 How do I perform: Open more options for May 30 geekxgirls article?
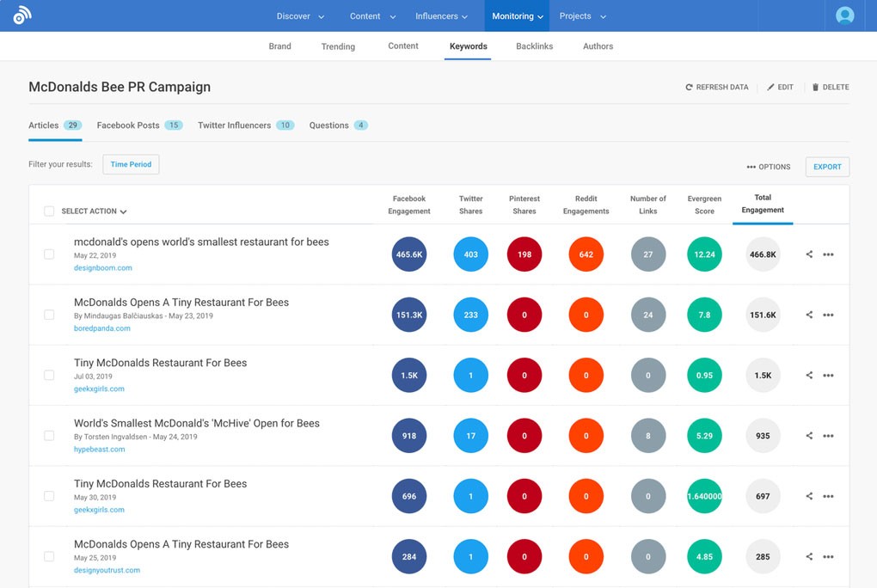pos(828,496)
